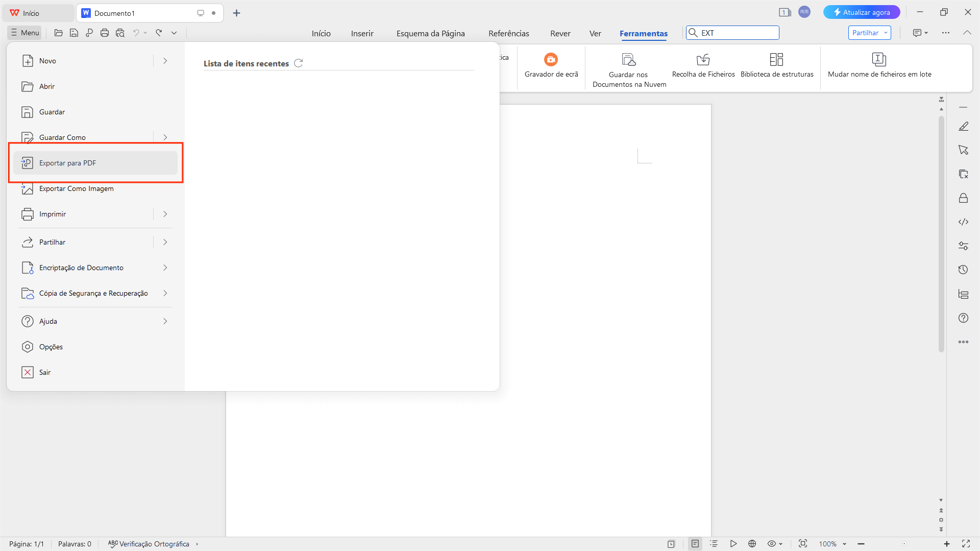Open Biblioteca de estruturas
The height and width of the screenshot is (551, 980).
(777, 65)
